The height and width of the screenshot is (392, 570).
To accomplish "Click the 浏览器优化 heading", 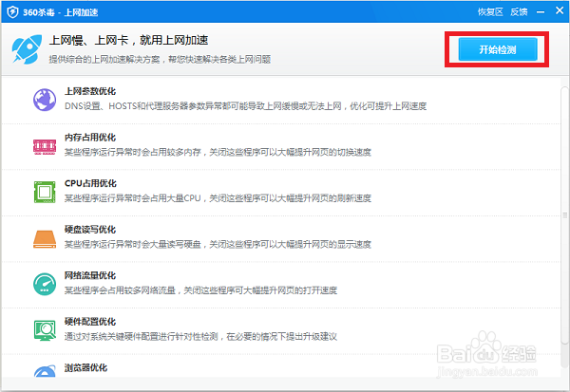I will pos(85,367).
